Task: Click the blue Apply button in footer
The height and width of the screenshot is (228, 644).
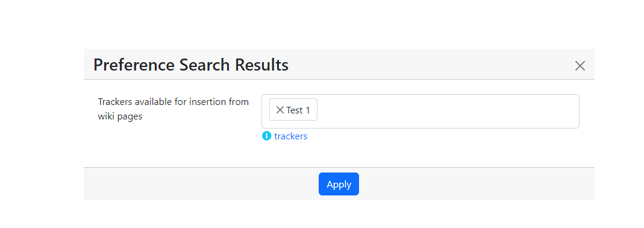Action: 339,184
